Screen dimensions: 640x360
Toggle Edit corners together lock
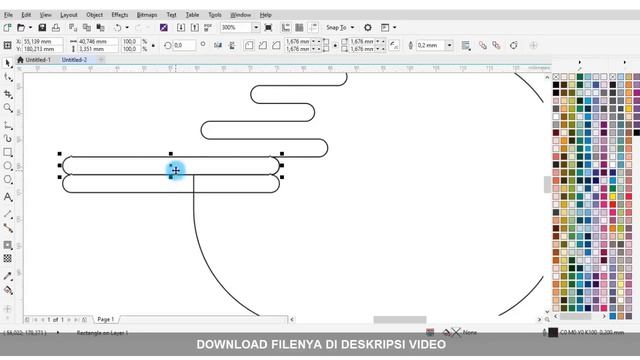point(335,45)
